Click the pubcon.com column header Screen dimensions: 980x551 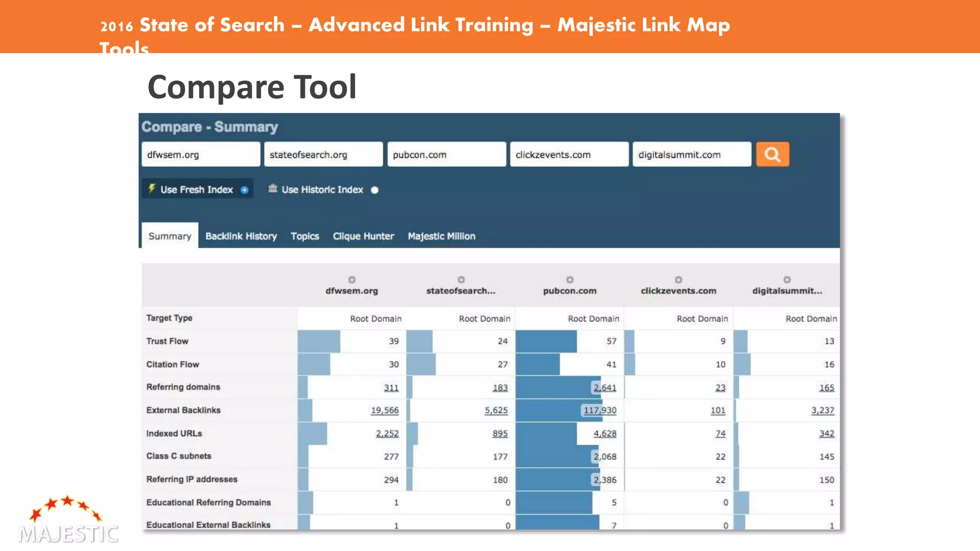click(x=569, y=291)
